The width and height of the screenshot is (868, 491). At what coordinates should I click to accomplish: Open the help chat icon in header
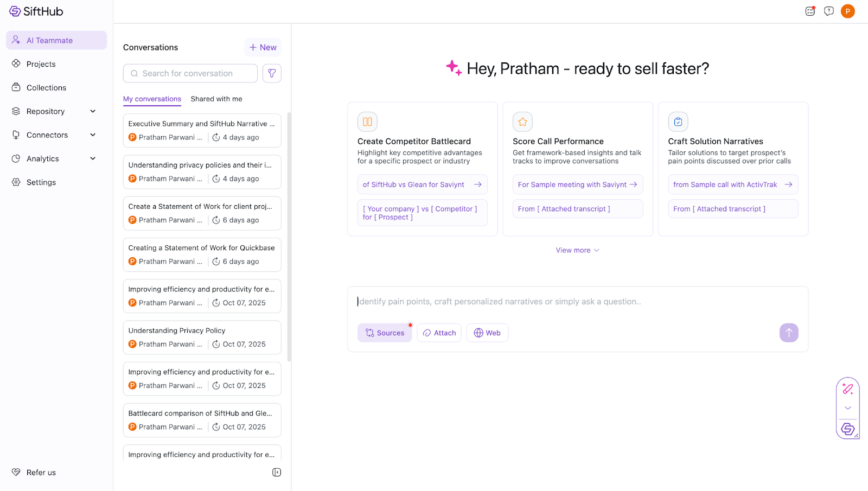click(x=828, y=11)
